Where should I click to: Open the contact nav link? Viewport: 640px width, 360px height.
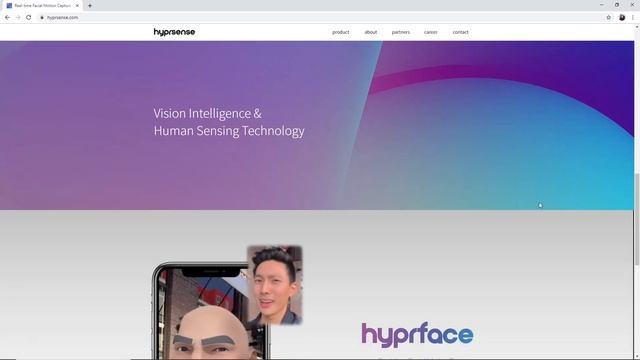pyautogui.click(x=460, y=32)
